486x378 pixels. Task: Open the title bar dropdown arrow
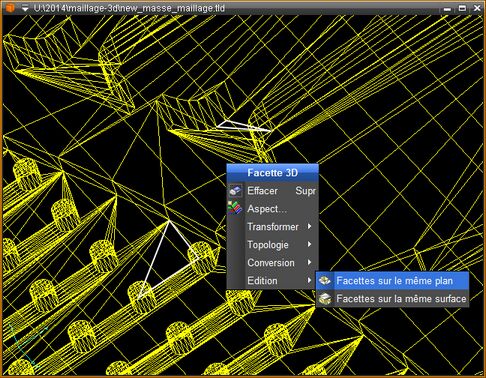(x=25, y=9)
